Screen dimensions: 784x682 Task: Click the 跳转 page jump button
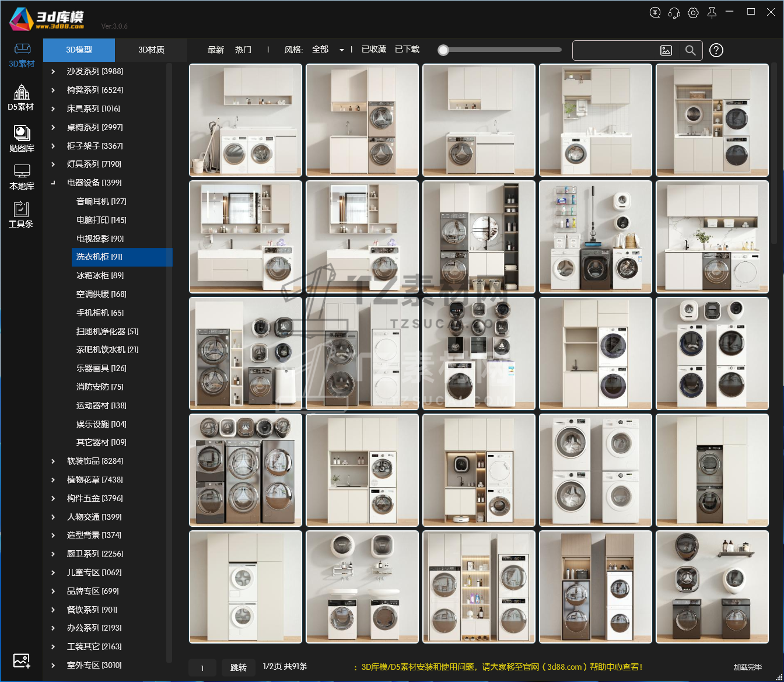(x=239, y=667)
